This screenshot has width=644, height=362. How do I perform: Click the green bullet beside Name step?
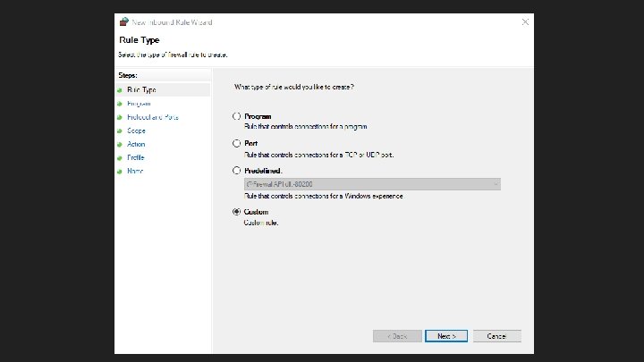coord(120,171)
